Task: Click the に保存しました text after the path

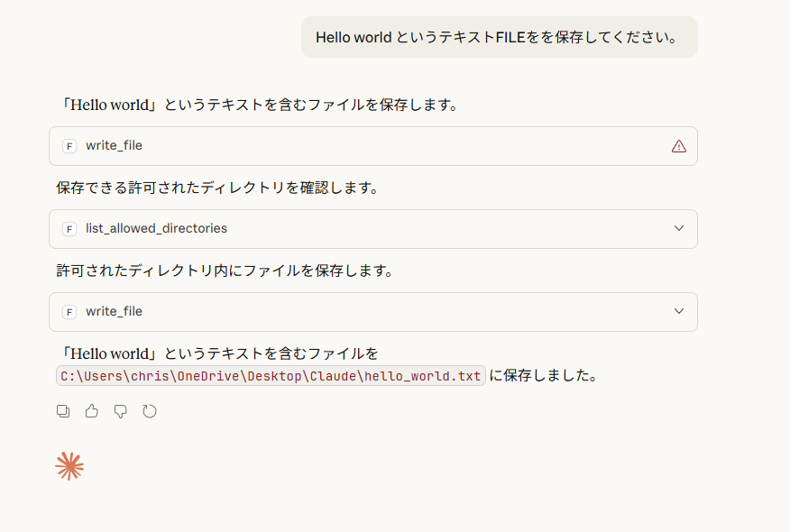Action: (x=545, y=376)
